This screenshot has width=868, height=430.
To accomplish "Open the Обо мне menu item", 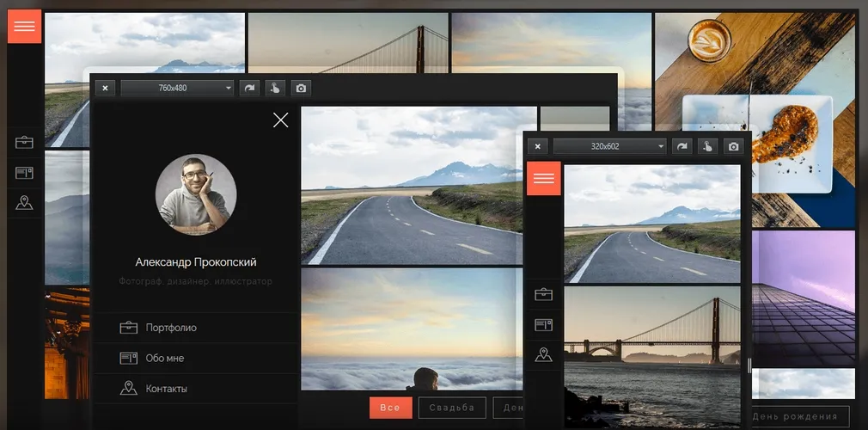I will (x=164, y=358).
